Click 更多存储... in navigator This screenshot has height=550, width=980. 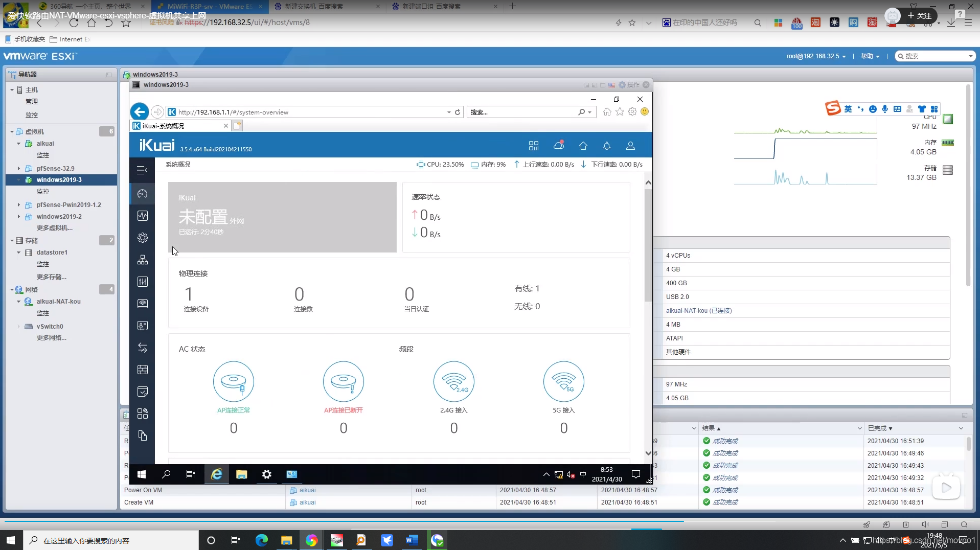click(x=52, y=277)
